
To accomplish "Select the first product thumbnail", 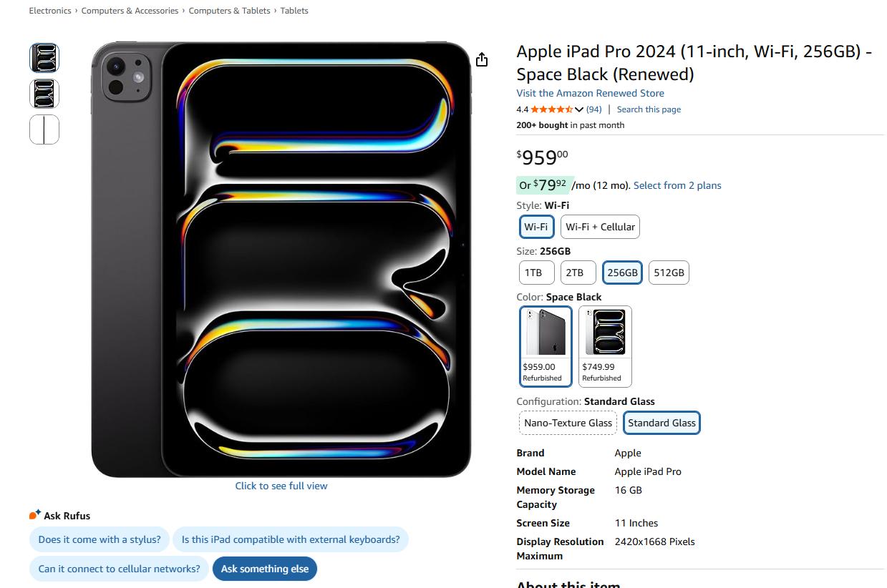I will 44,58.
